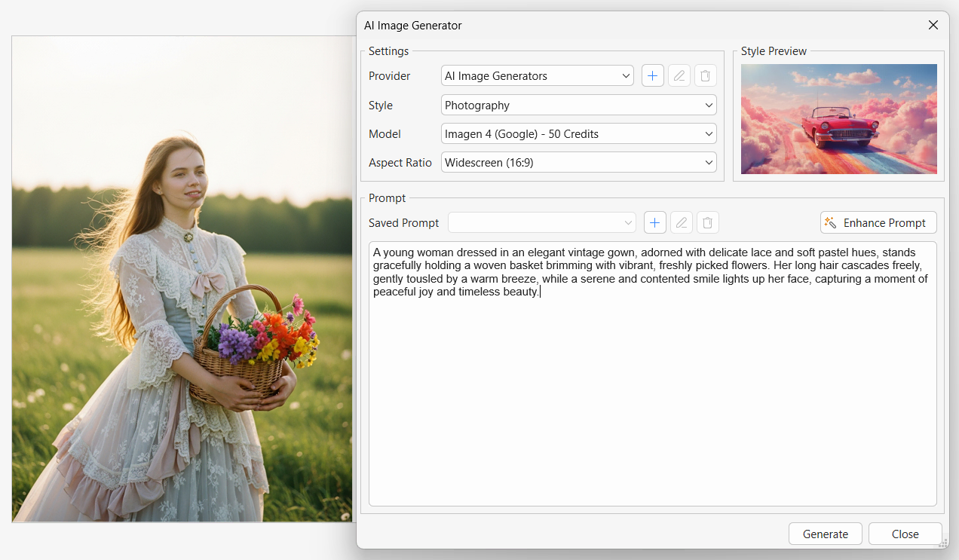The width and height of the screenshot is (959, 560).
Task: Add a new provider with the plus icon
Action: tap(652, 75)
